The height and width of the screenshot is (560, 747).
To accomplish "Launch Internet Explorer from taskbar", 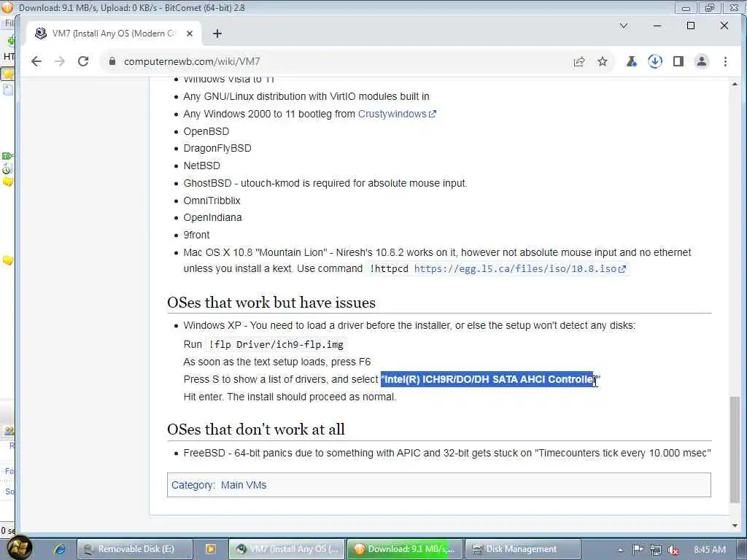I will click(x=60, y=549).
